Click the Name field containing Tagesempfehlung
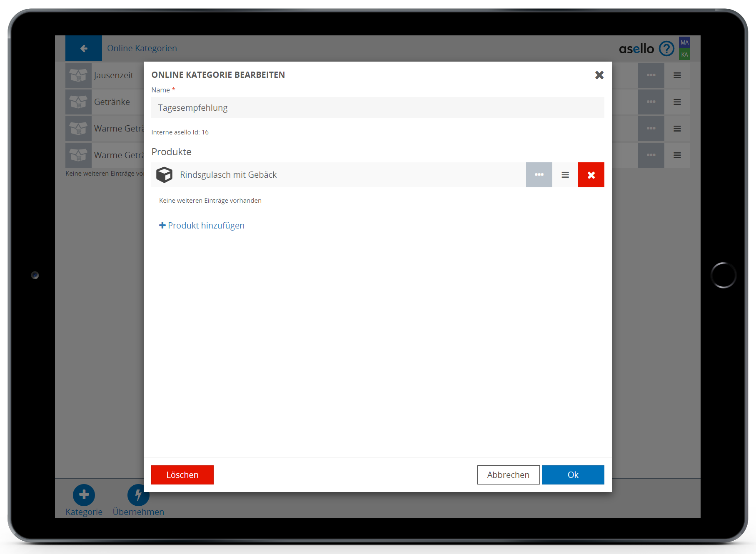 [377, 108]
